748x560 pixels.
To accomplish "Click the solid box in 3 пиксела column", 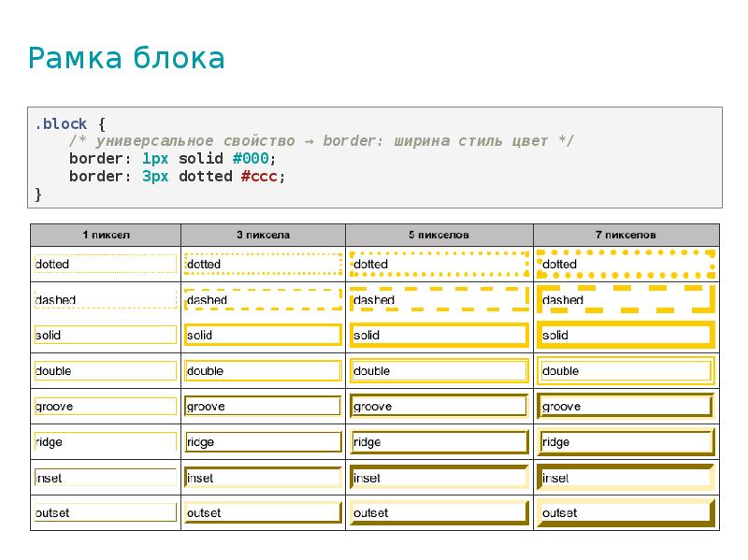I will click(264, 335).
